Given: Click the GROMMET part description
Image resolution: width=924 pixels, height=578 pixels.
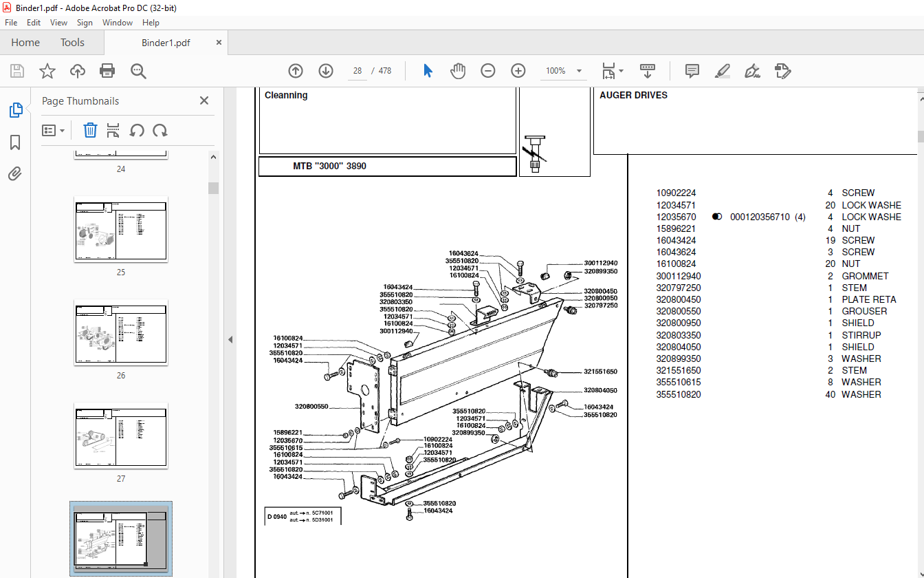Looking at the screenshot, I should [x=865, y=276].
